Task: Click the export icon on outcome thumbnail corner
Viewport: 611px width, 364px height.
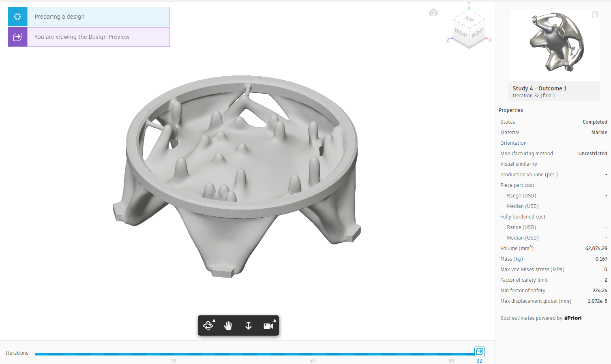Action: coord(595,14)
